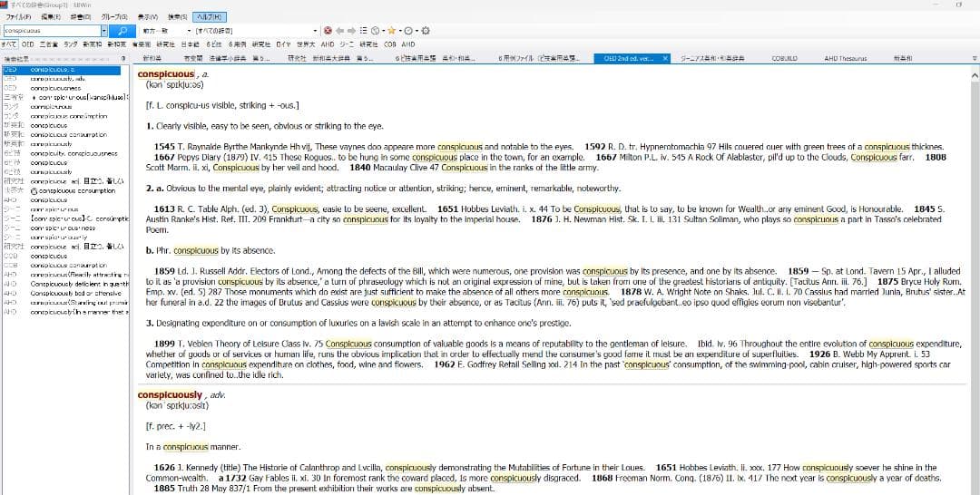
Task: Select the OED dictionary button
Action: 27,44
